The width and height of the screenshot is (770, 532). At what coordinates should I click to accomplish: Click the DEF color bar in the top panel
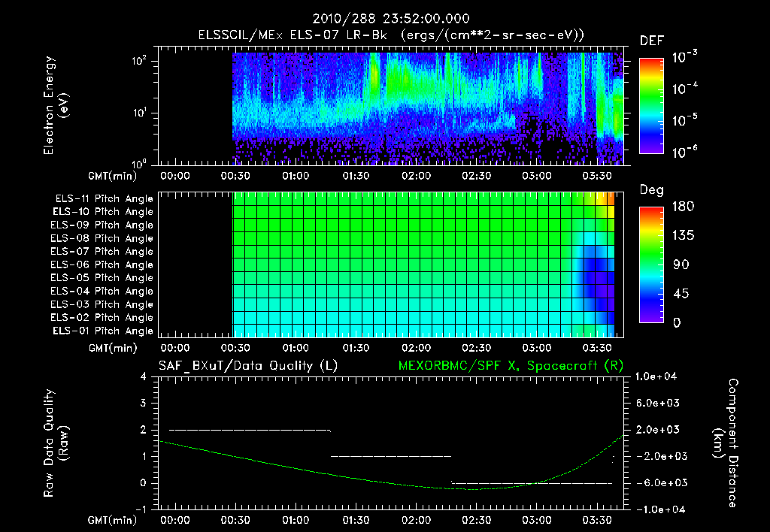[x=651, y=106]
